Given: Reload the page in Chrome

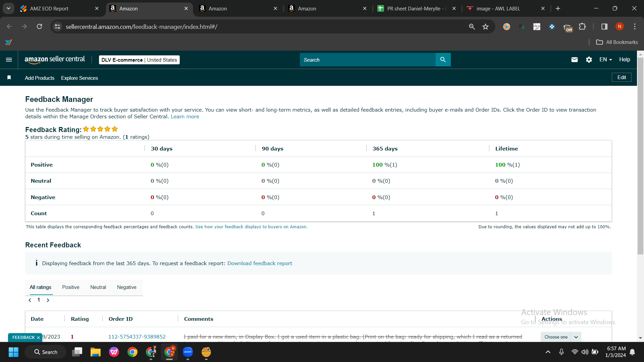Looking at the screenshot, I should [x=39, y=26].
